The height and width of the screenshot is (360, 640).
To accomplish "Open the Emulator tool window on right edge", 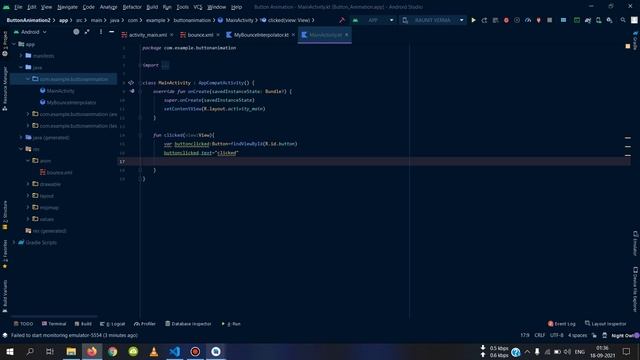I will click(x=636, y=243).
